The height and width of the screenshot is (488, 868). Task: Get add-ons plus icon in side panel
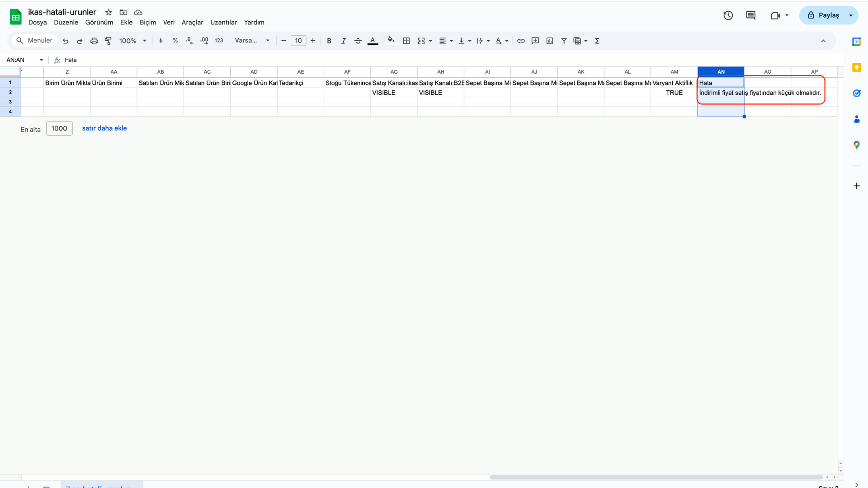coord(856,186)
